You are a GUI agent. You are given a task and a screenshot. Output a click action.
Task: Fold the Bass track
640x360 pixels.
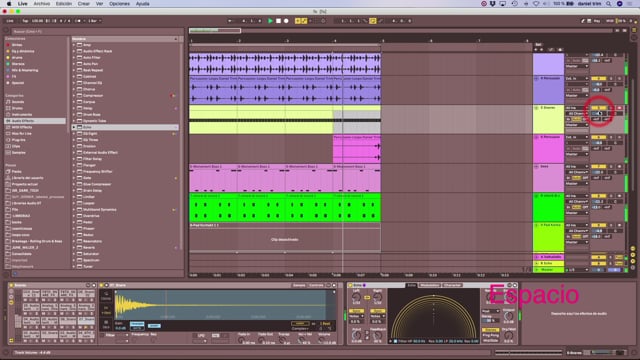tap(536, 167)
